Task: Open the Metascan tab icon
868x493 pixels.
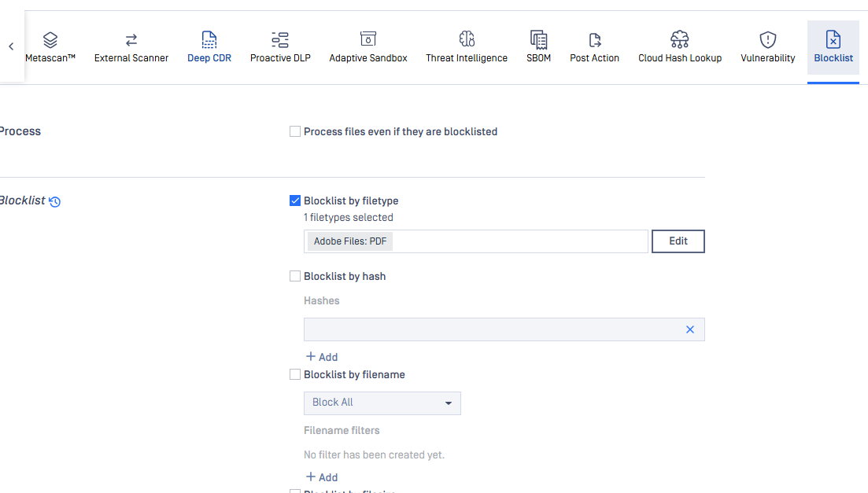Action: [x=50, y=39]
